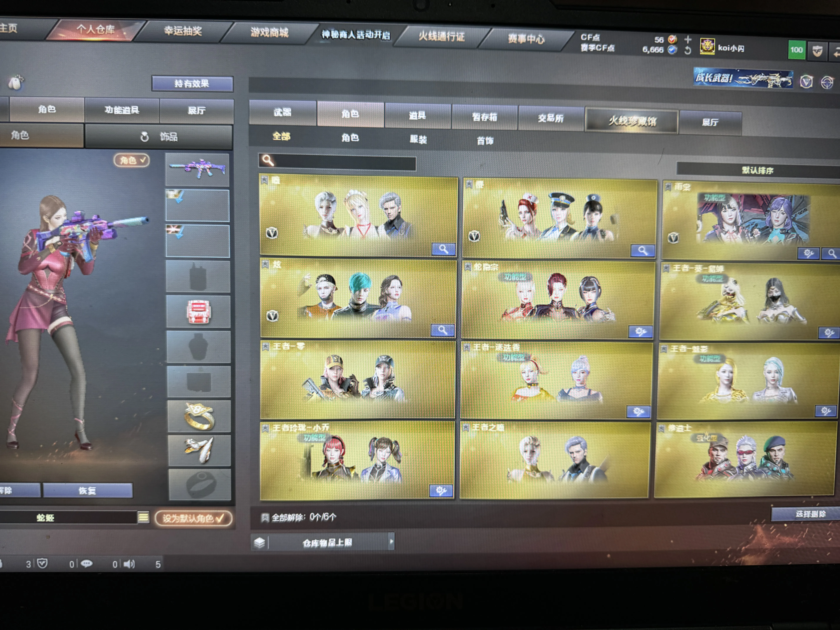Click the 持有效果 button

point(192,84)
